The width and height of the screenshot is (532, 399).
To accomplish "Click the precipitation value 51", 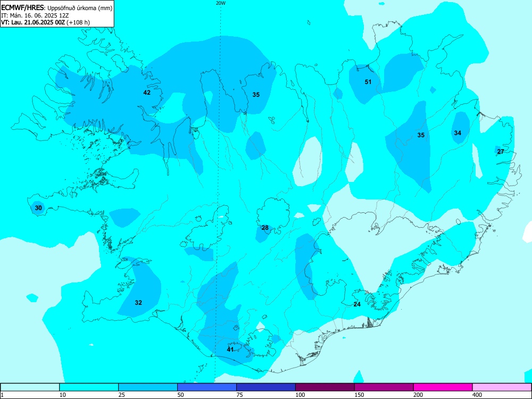I will 368,82.
